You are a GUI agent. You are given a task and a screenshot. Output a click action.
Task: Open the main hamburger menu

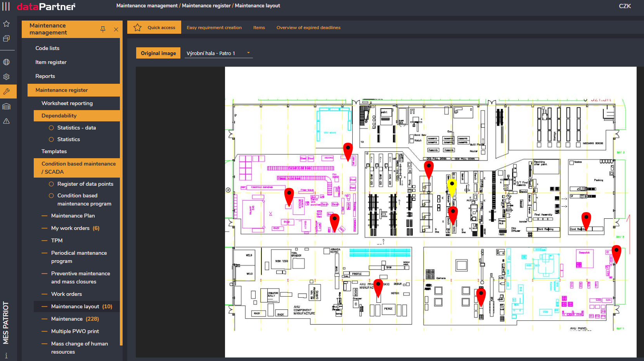(6, 6)
